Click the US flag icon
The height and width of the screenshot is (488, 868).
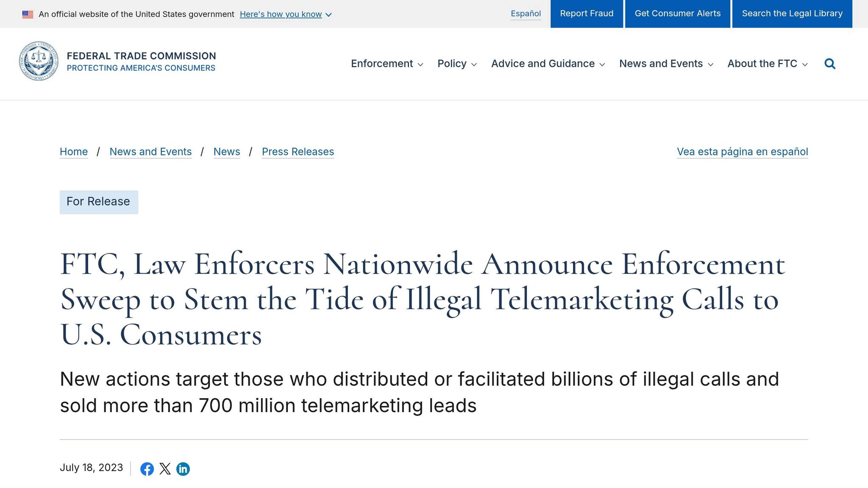click(28, 14)
